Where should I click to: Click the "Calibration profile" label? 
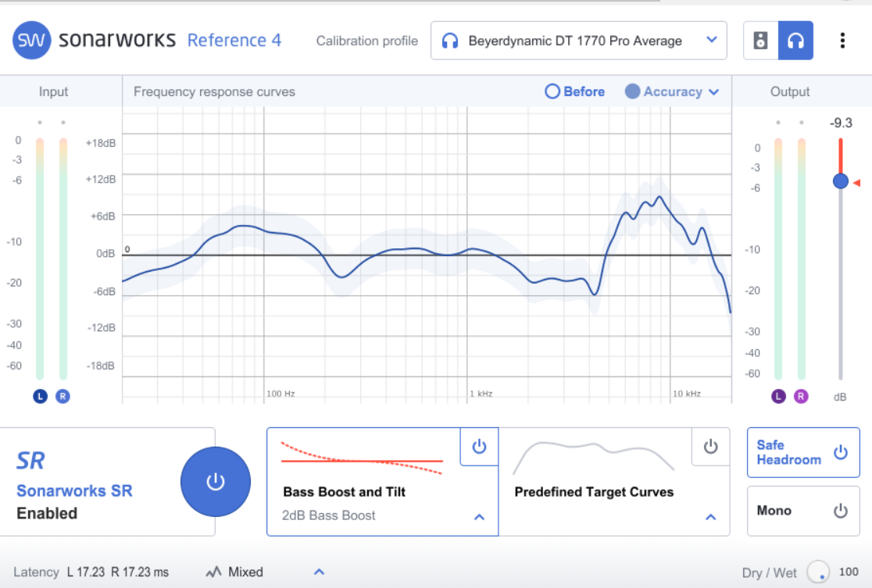pyautogui.click(x=367, y=41)
